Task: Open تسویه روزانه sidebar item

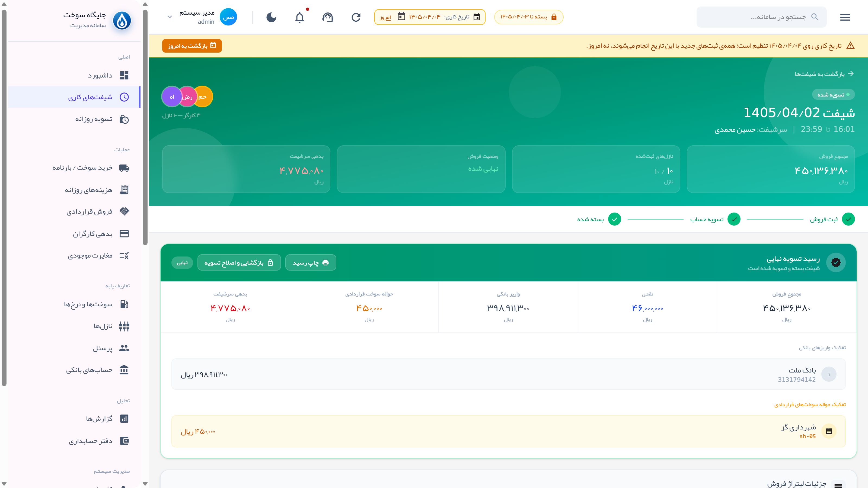Action: tap(74, 119)
